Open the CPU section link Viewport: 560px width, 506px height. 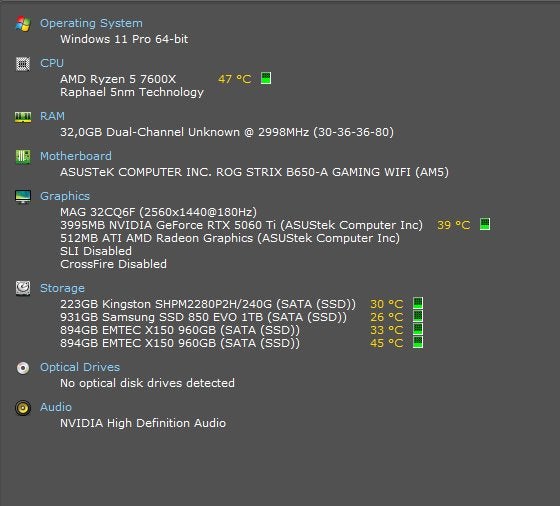pos(52,63)
